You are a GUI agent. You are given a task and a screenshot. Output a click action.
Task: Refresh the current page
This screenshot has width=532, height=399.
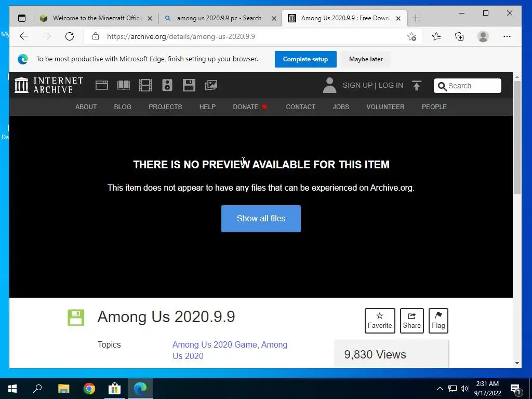(70, 36)
